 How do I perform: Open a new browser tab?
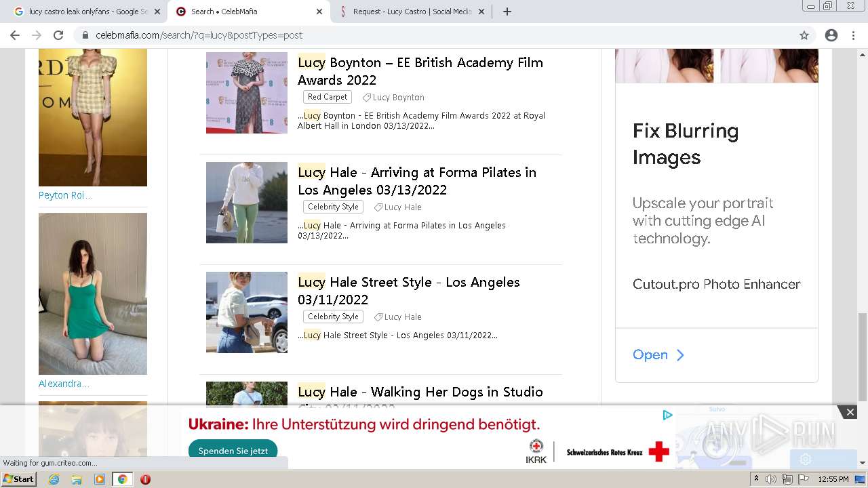[x=507, y=12]
